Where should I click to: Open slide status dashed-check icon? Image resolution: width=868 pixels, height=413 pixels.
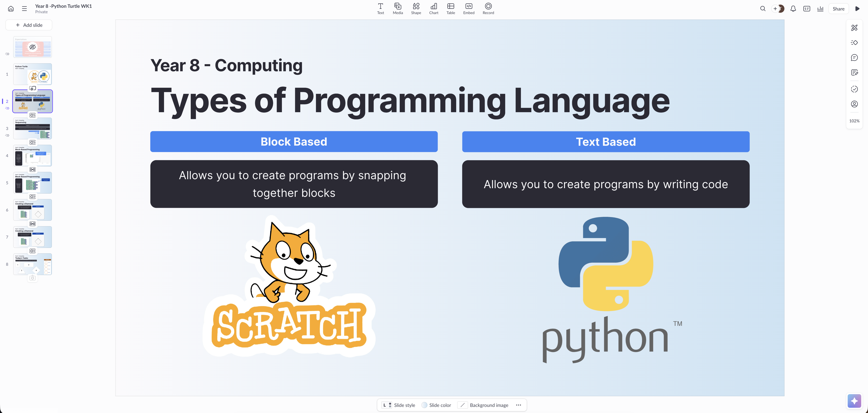pyautogui.click(x=854, y=89)
